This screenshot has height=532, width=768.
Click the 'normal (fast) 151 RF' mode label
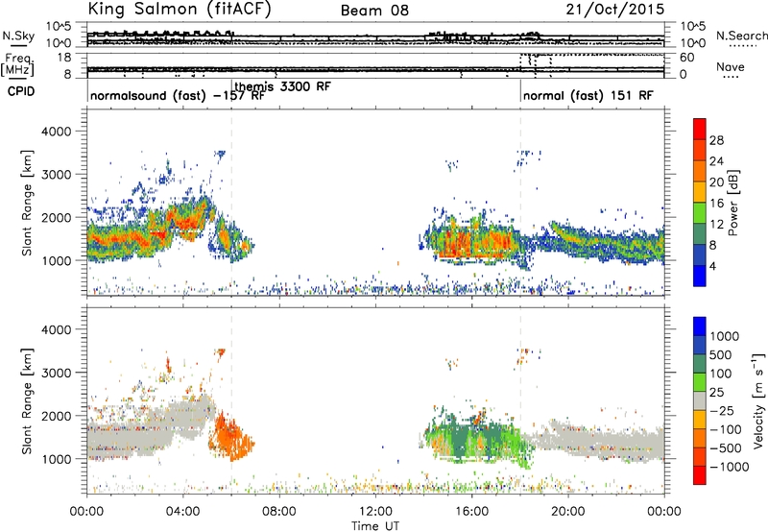pyautogui.click(x=588, y=95)
